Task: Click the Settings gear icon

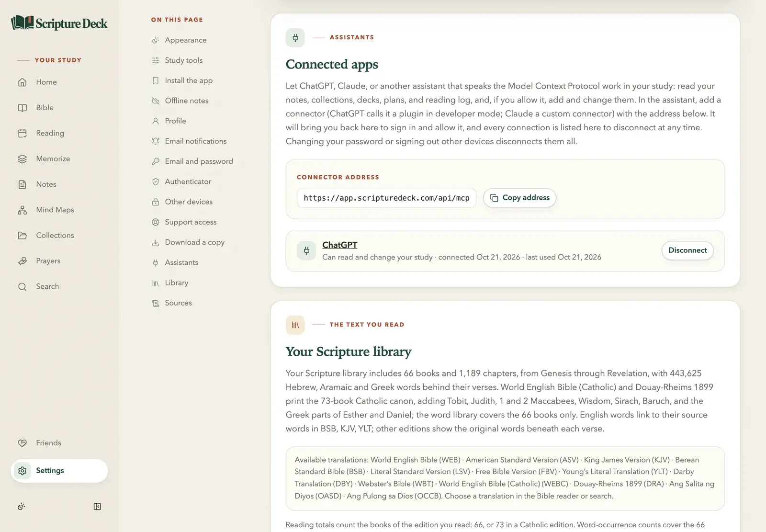Action: pyautogui.click(x=23, y=471)
